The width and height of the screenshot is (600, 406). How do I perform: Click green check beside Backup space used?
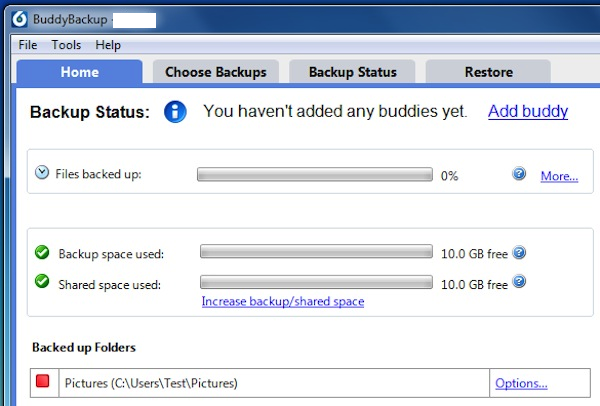[x=42, y=252]
